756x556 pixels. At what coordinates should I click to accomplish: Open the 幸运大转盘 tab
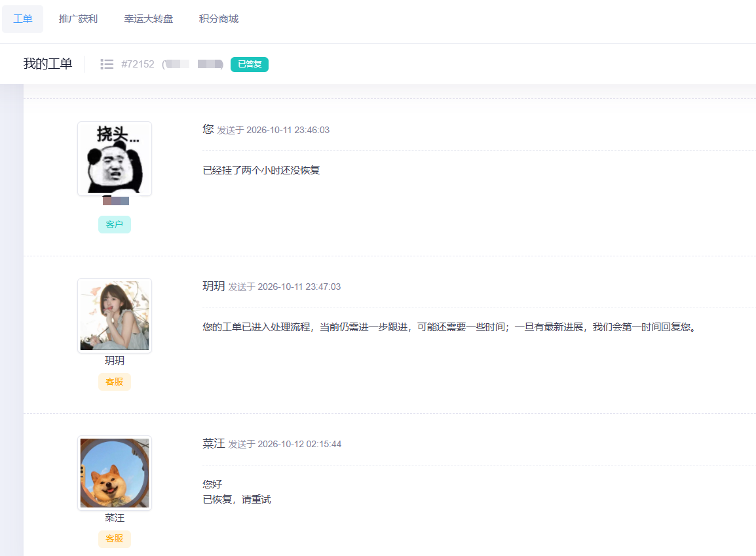click(149, 19)
